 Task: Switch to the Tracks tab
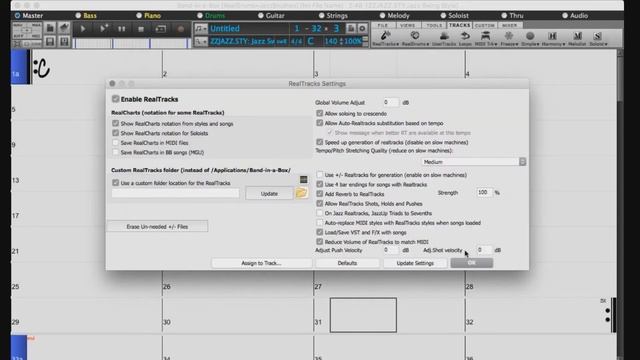460,25
